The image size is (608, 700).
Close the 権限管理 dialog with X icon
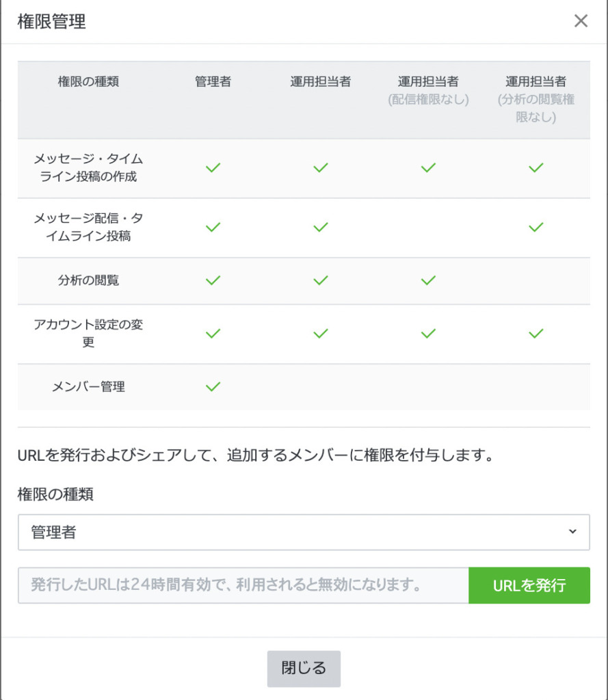[581, 21]
